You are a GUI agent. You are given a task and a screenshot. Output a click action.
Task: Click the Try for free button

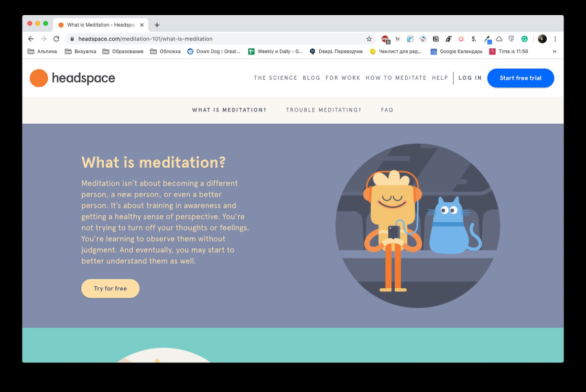pos(110,288)
